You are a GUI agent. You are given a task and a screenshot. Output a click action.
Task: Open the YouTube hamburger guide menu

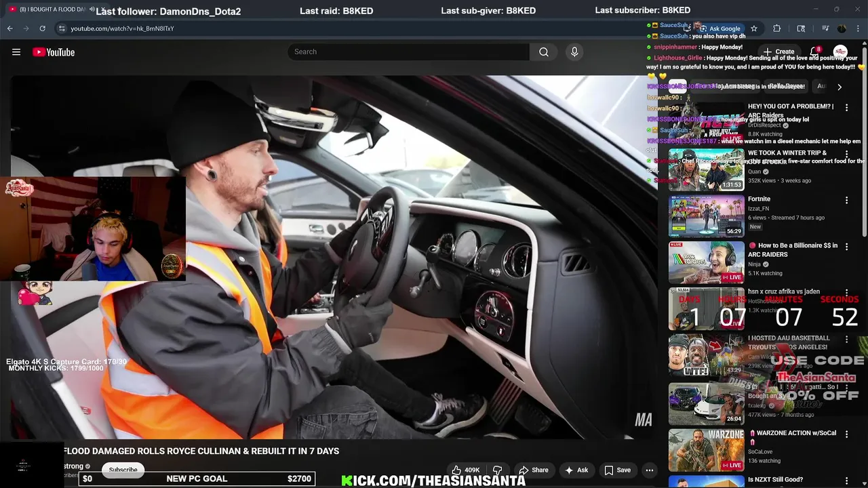(x=16, y=52)
